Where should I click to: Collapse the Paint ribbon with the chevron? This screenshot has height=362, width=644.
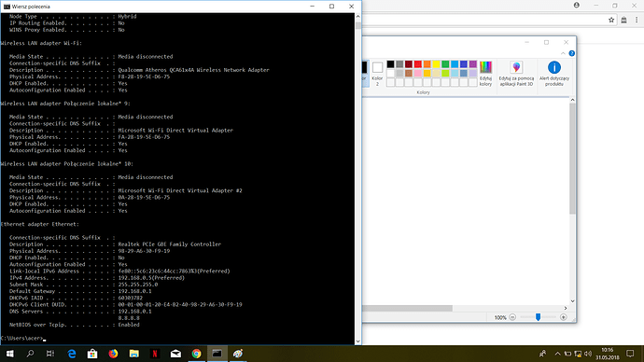pyautogui.click(x=563, y=53)
